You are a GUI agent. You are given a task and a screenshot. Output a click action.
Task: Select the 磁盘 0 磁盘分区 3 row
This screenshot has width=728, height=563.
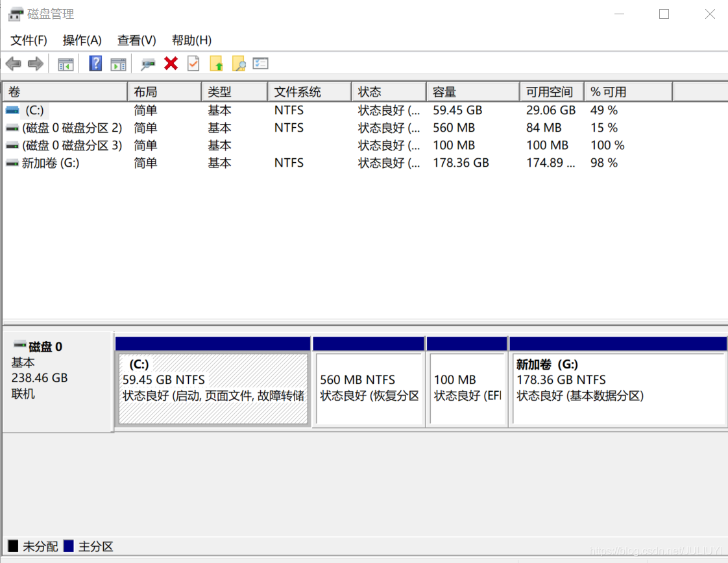coord(339,146)
